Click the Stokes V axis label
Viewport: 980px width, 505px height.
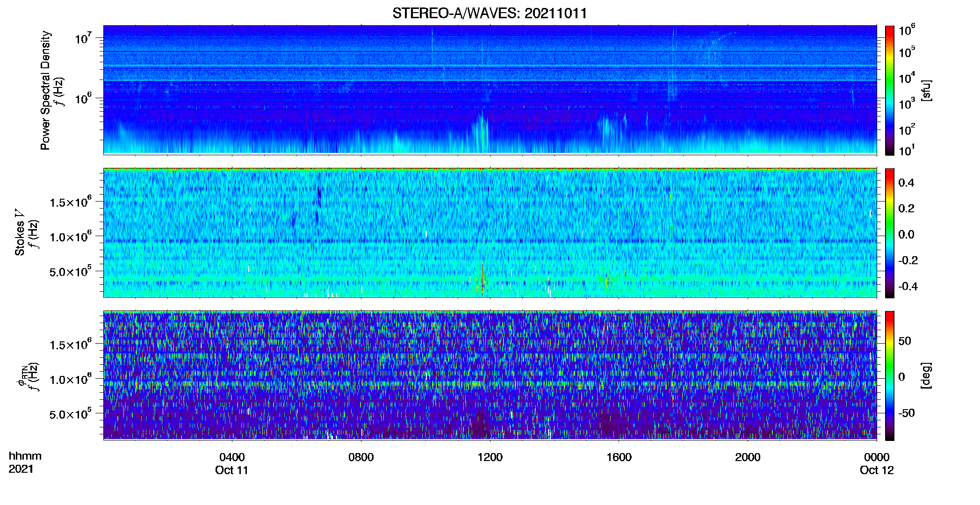point(20,233)
